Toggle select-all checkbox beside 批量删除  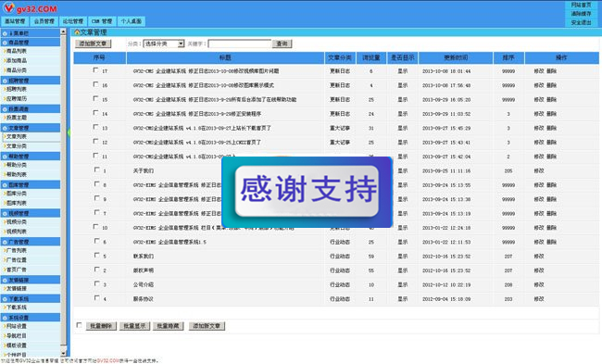pos(79,325)
